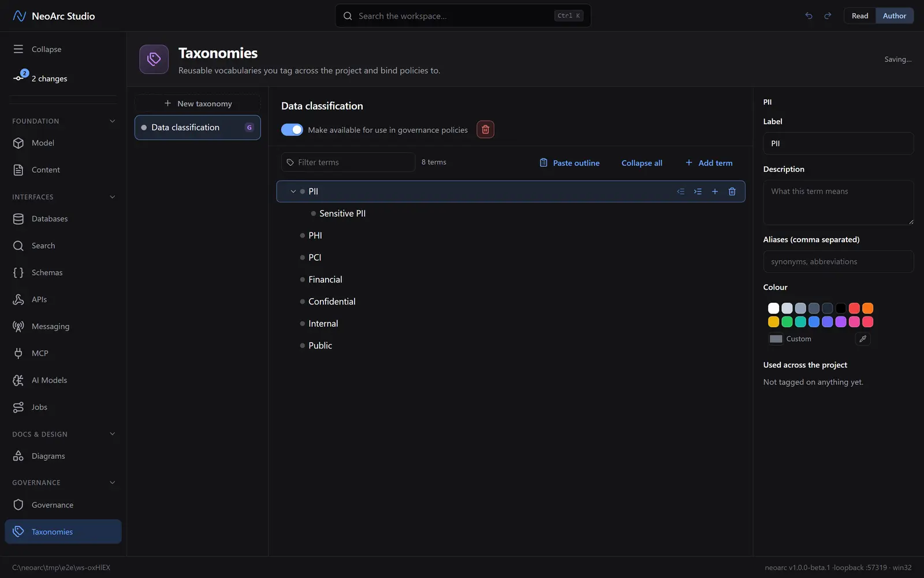Image resolution: width=924 pixels, height=578 pixels.
Task: Toggle availability for governance policies
Action: tap(292, 129)
